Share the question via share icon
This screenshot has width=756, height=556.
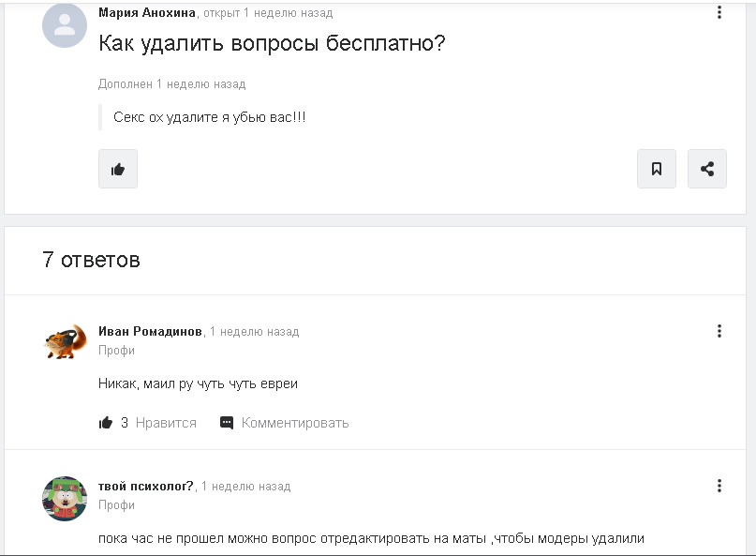tap(707, 170)
